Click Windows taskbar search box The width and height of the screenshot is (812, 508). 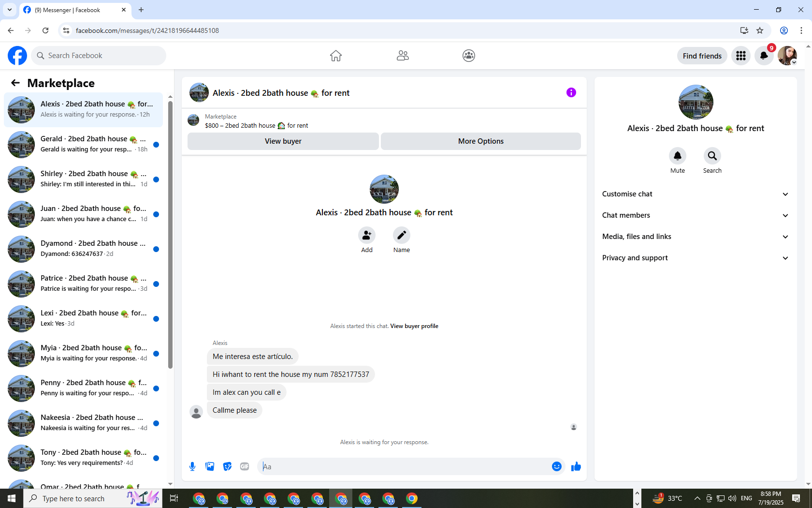click(93, 498)
